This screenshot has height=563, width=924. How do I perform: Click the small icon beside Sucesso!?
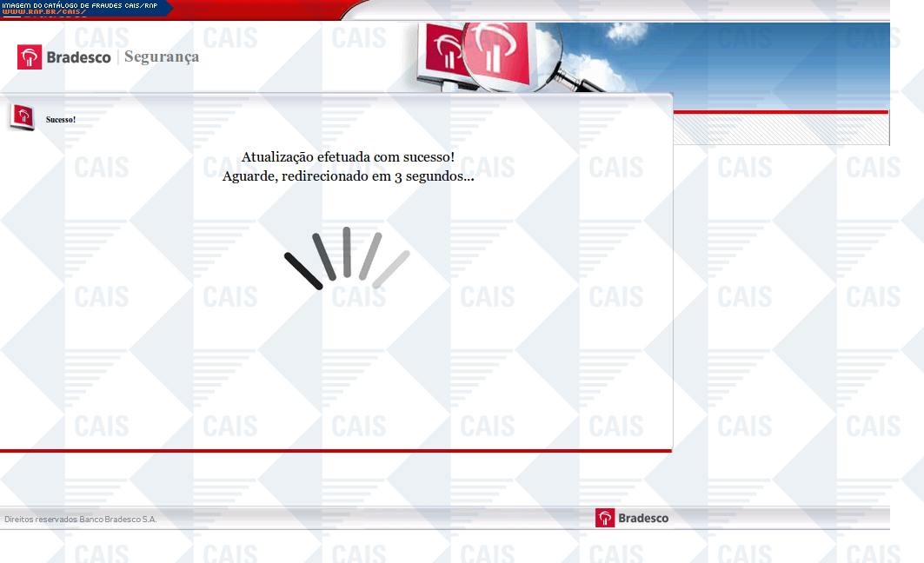pyautogui.click(x=22, y=117)
